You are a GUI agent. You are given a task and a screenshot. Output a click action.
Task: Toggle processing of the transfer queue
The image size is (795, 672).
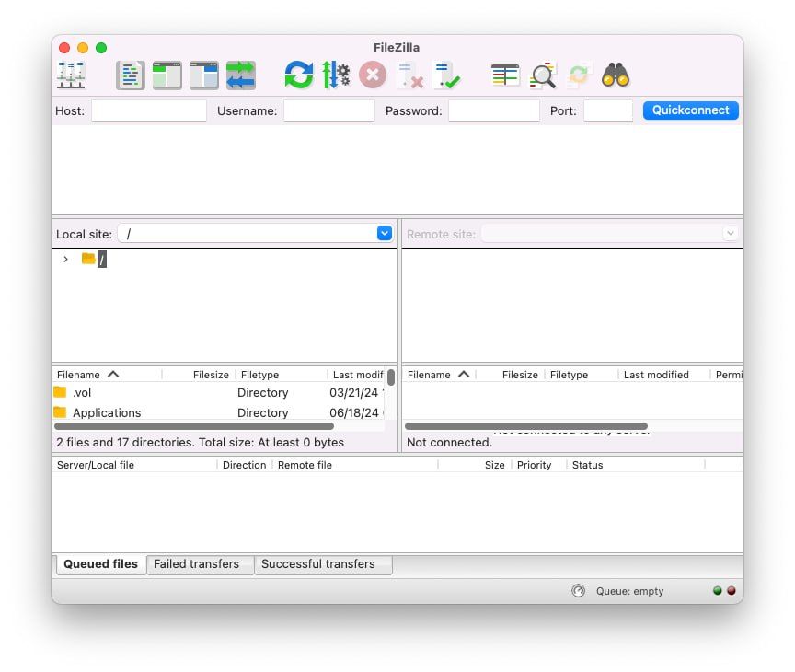(x=336, y=75)
